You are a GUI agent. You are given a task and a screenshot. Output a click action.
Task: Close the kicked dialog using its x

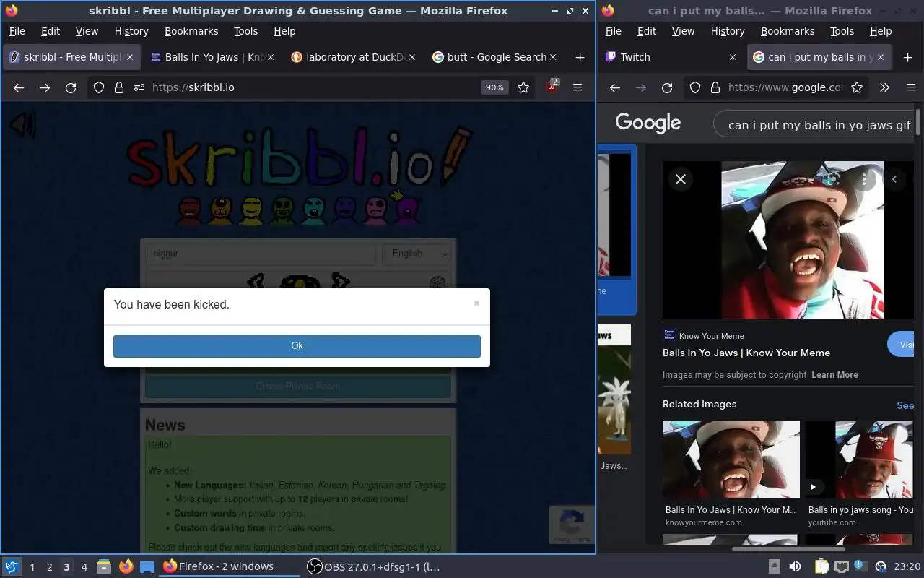(476, 303)
